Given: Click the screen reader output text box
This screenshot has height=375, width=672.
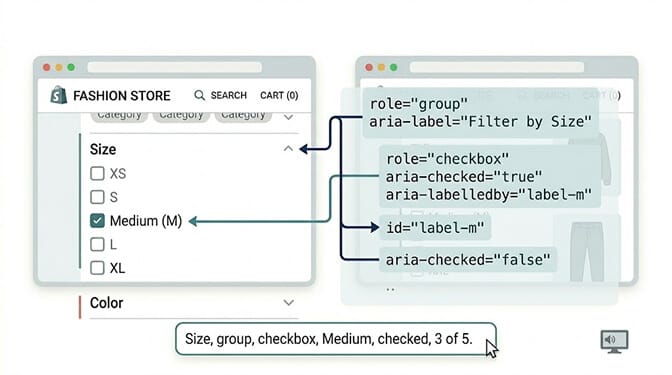Looking at the screenshot, I should (336, 339).
